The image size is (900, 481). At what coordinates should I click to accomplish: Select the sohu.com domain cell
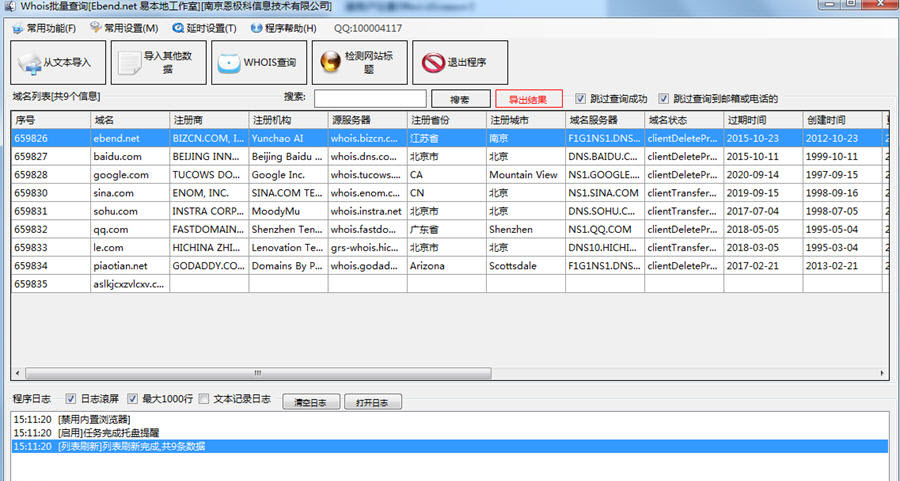point(130,211)
